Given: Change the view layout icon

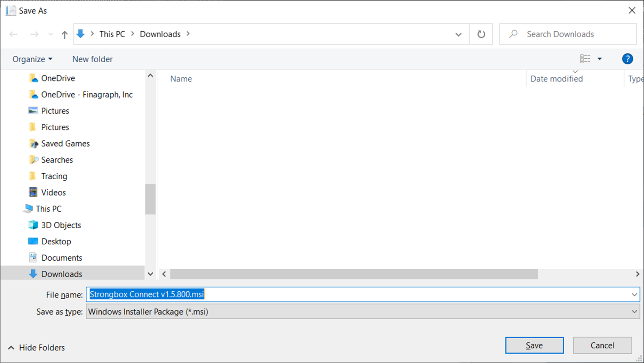Looking at the screenshot, I should (x=585, y=59).
